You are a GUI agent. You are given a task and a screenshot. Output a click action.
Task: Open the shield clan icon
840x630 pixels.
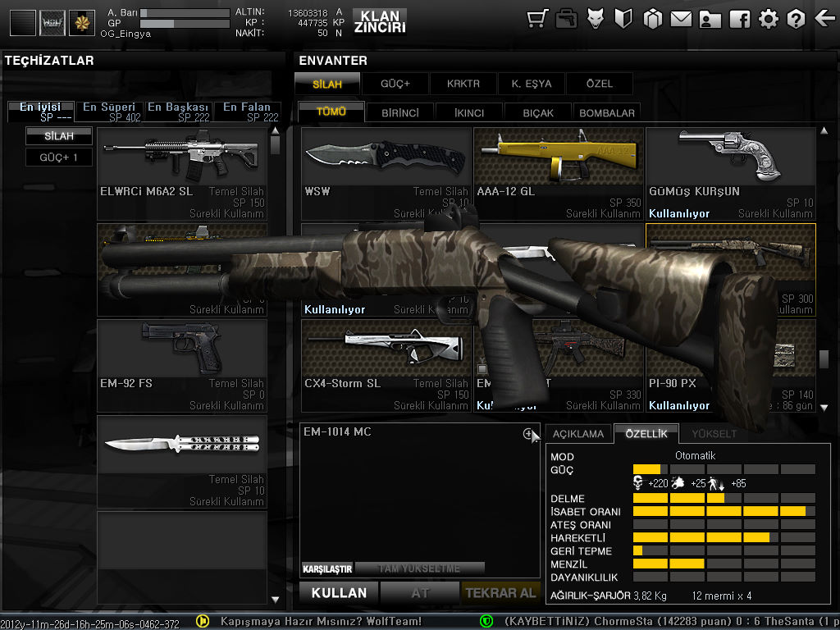623,19
